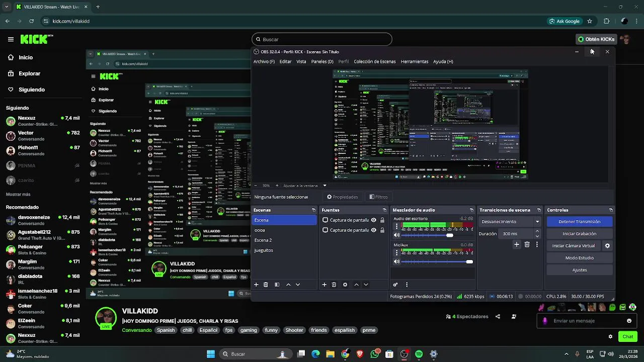Open Ajustes in Controles panel
The width and height of the screenshot is (644, 362).
(x=580, y=270)
